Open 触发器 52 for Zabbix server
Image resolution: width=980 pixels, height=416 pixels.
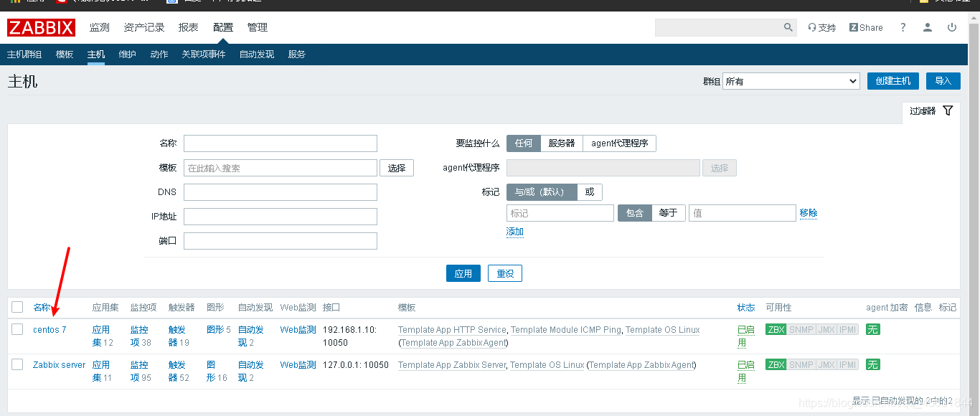coord(179,371)
